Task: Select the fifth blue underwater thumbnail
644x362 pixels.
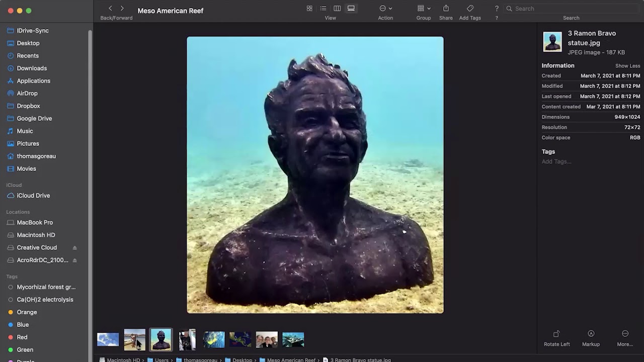Action: pyautogui.click(x=214, y=340)
